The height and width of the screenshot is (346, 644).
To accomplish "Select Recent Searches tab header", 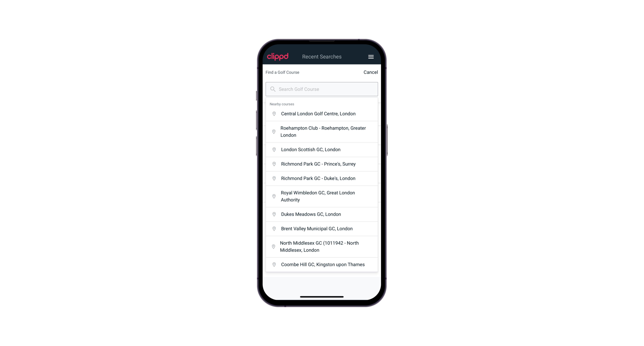I will tap(322, 57).
